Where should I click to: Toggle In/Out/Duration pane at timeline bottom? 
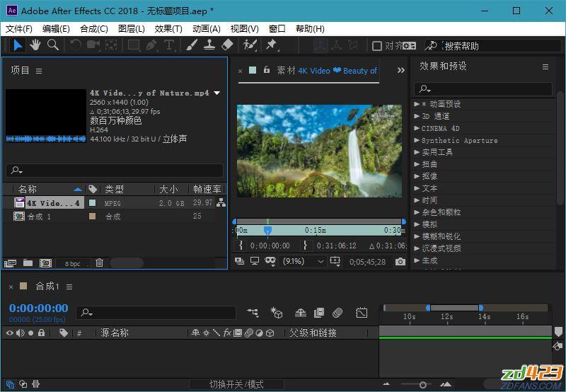(x=36, y=384)
